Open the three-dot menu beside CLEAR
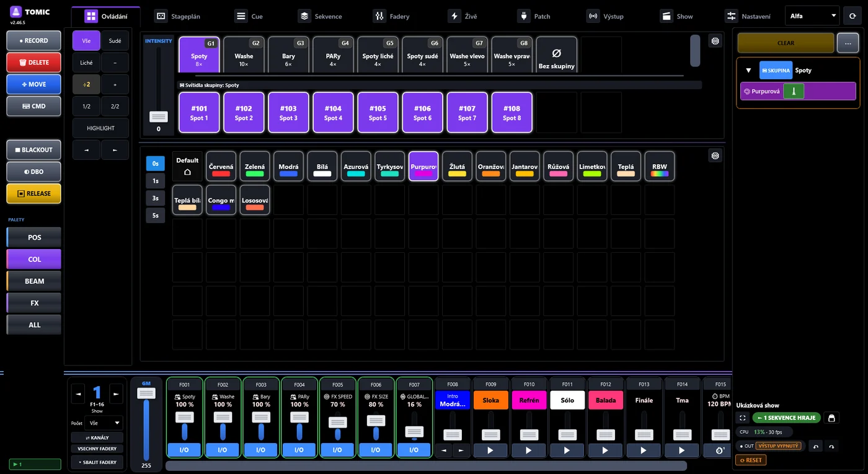The width and height of the screenshot is (868, 474). tap(848, 43)
